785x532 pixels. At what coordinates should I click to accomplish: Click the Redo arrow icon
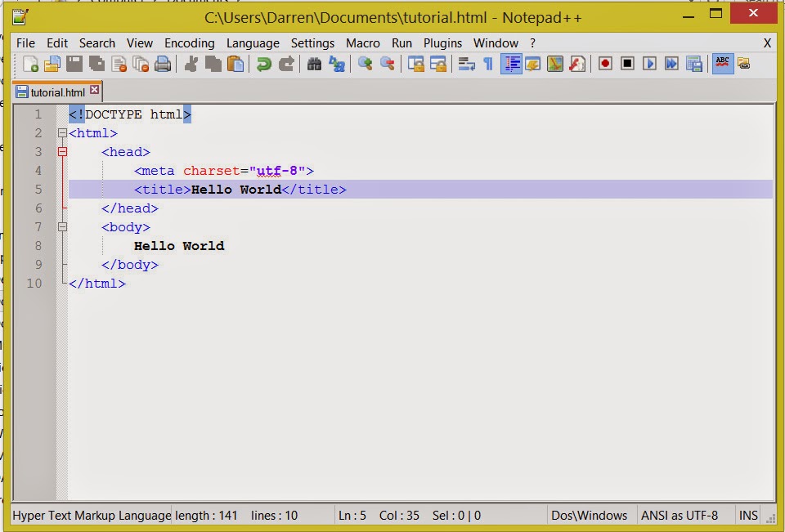tap(286, 64)
